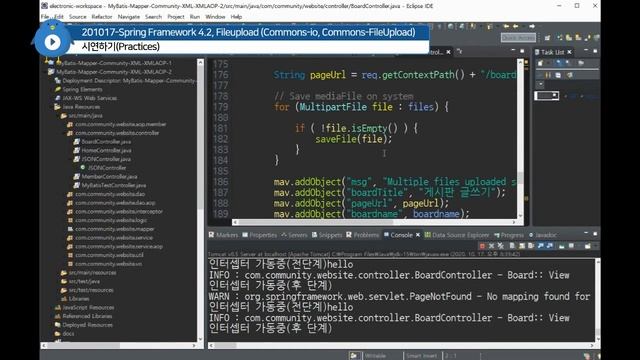Open the Navigate menu
This screenshot has height=360, width=640.
pos(129,17)
